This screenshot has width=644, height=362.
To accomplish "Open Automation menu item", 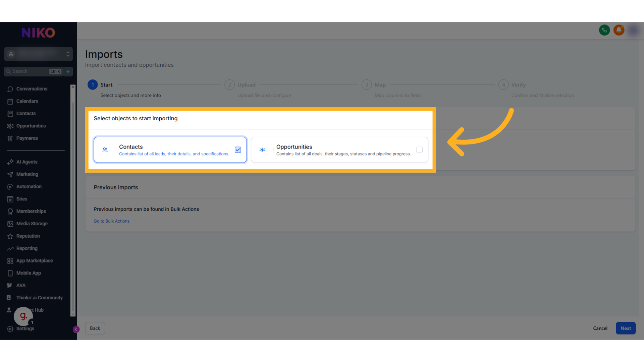I will pyautogui.click(x=29, y=187).
